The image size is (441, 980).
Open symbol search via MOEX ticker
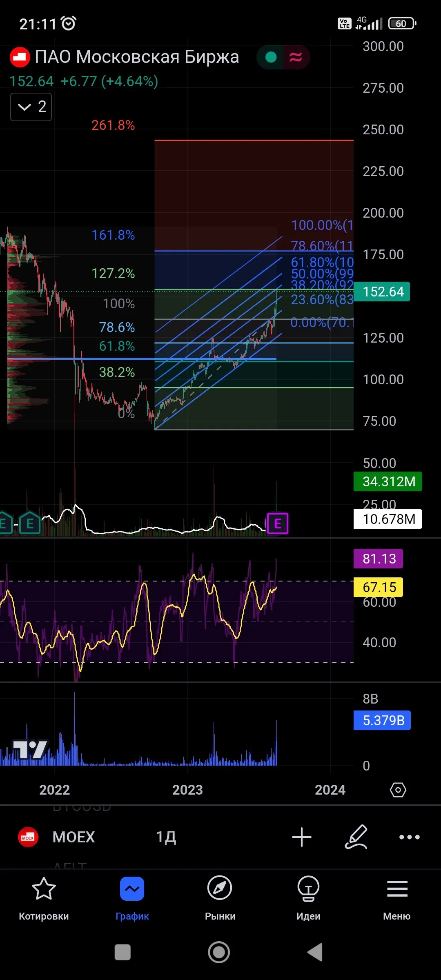(73, 837)
